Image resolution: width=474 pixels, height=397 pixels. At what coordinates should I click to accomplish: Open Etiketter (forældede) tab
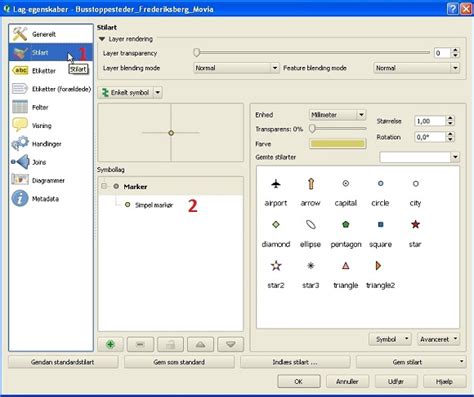[x=51, y=89]
